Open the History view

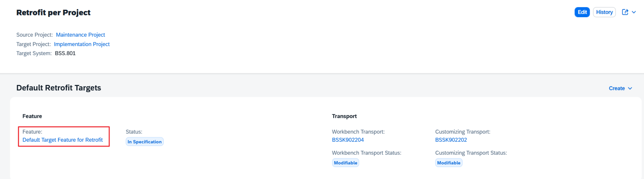click(604, 12)
